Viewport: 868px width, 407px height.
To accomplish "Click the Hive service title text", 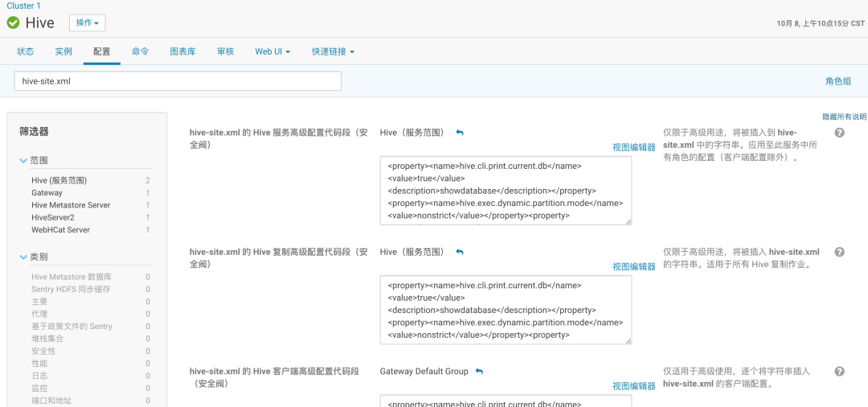I will pyautogui.click(x=40, y=23).
